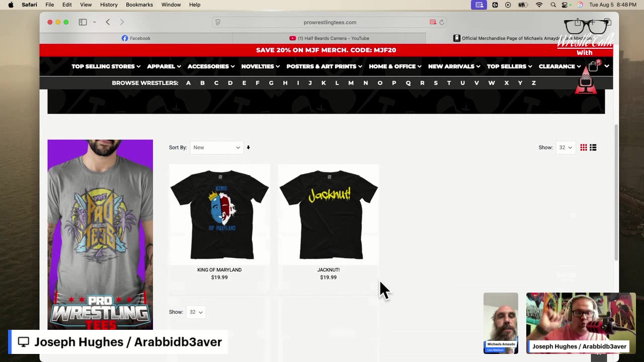The height and width of the screenshot is (362, 644).
Task: Click the red extension icon in address bar
Action: (x=433, y=22)
